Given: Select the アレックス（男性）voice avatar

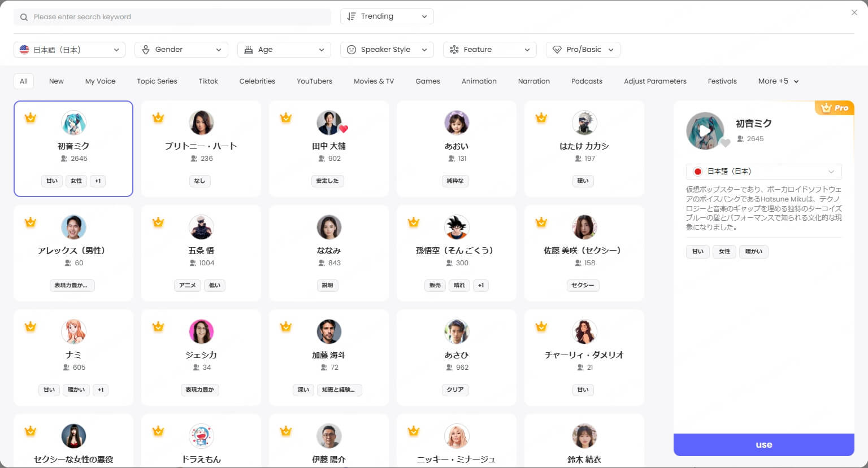Looking at the screenshot, I should (x=73, y=227).
